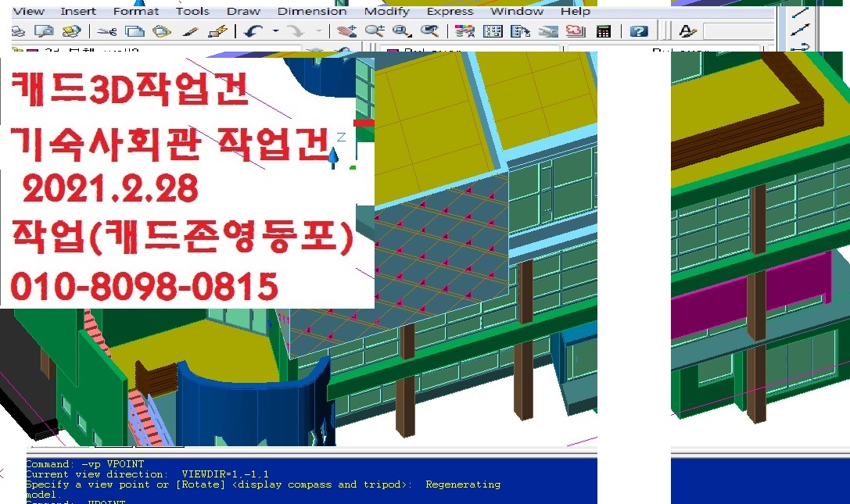Click the Block Editor lightning icon
The width and height of the screenshot is (850, 504).
[217, 31]
